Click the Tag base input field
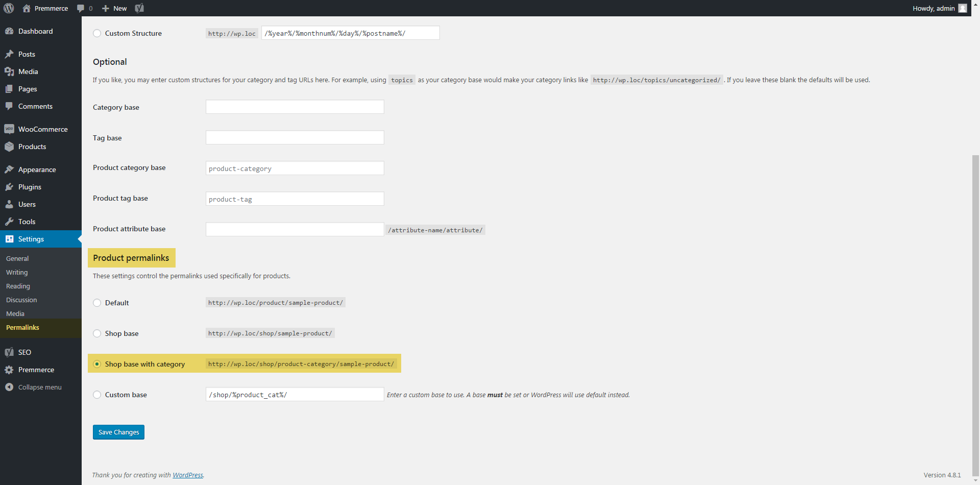The image size is (980, 485). click(295, 137)
